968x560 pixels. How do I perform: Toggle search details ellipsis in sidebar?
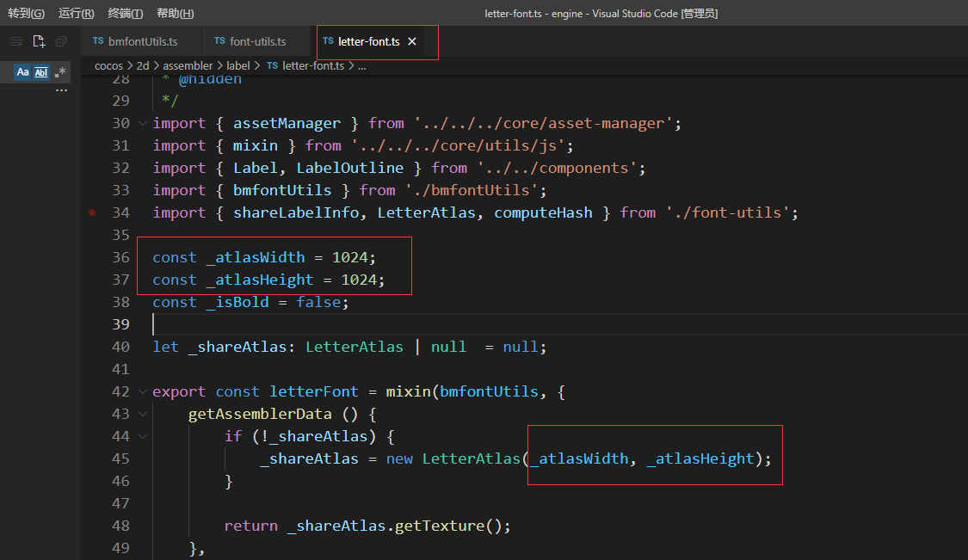pos(61,89)
